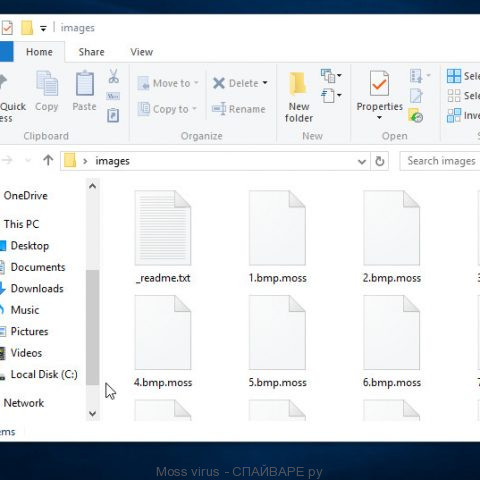Viewport: 480px width, 480px height.
Task: Click the Paste shortcut icon
Action: 113,116
